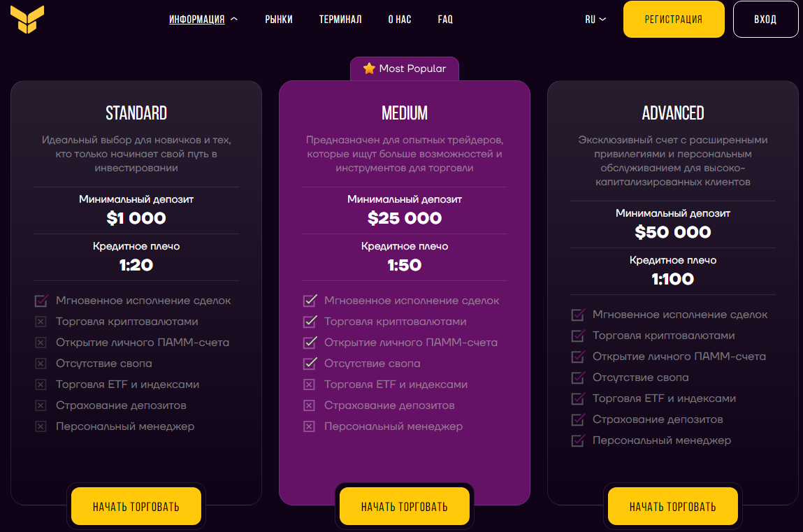803x532 pixels.
Task: Expand the ИНФОРМАЦИЯ navigation dropdown
Action: [x=198, y=19]
